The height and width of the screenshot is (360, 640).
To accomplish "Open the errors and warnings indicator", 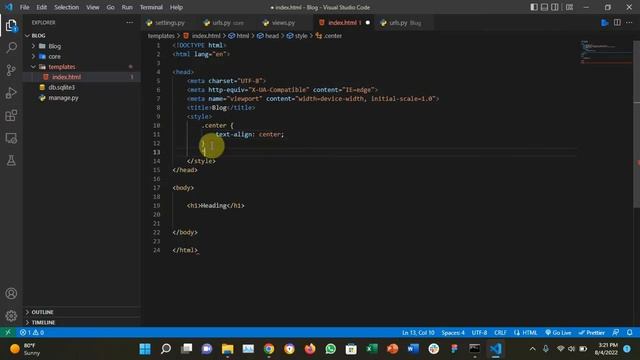I will (x=32, y=332).
